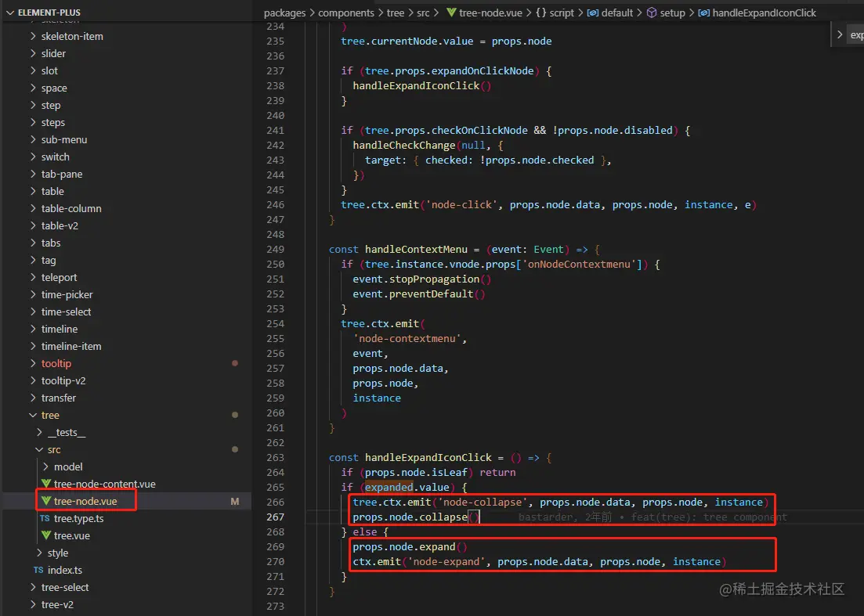Open the tooltip-v2 folder
The height and width of the screenshot is (616, 864).
pos(63,380)
